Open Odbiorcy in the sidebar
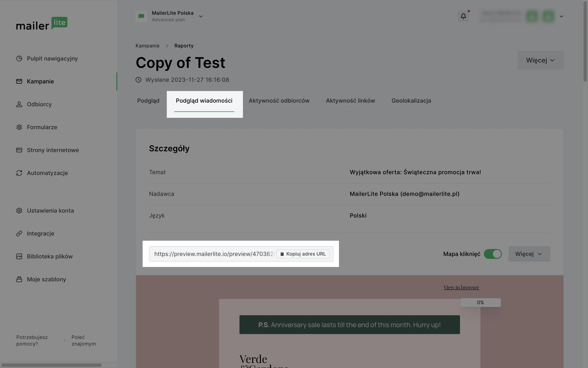The height and width of the screenshot is (368, 588). pos(39,104)
